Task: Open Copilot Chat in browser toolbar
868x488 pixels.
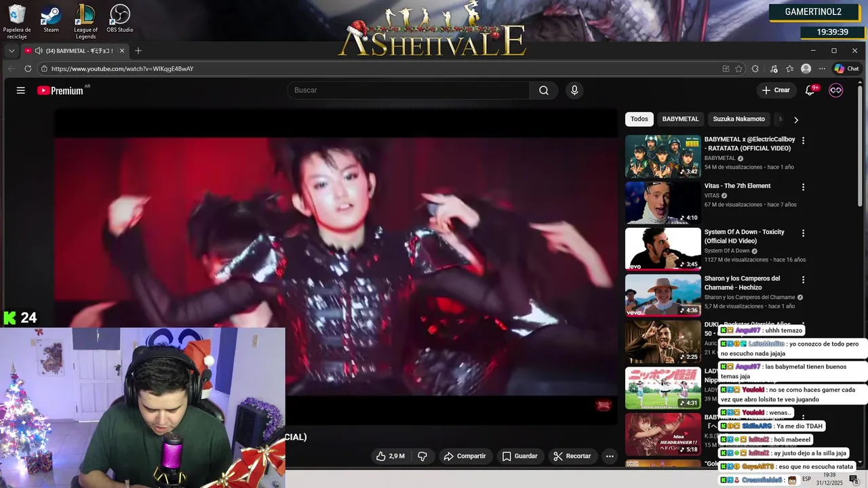Action: (x=846, y=68)
